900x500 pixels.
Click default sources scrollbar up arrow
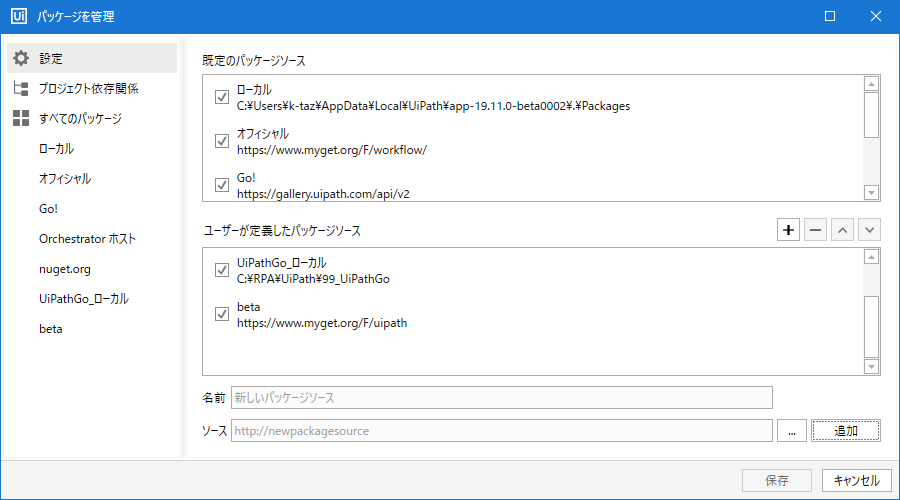click(x=871, y=84)
